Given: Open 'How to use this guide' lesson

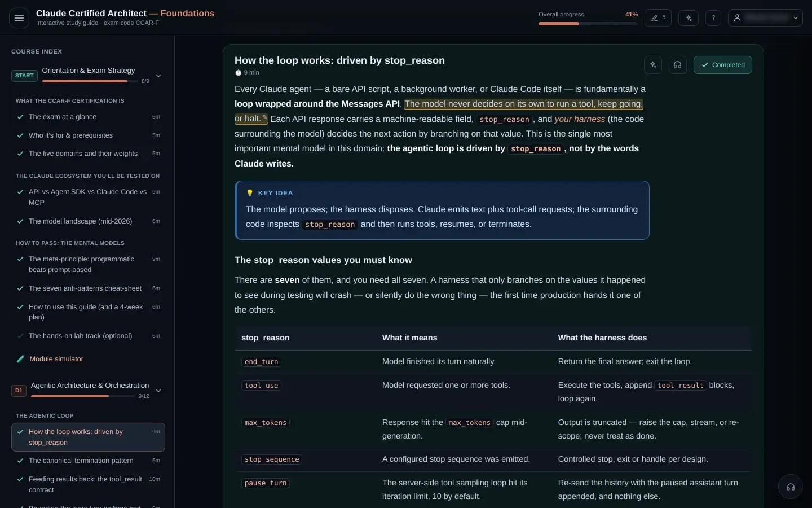Looking at the screenshot, I should point(88,312).
